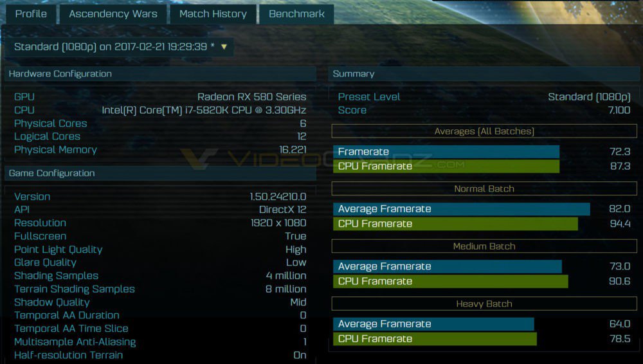Click the Temporal AA Duration label

67,316
